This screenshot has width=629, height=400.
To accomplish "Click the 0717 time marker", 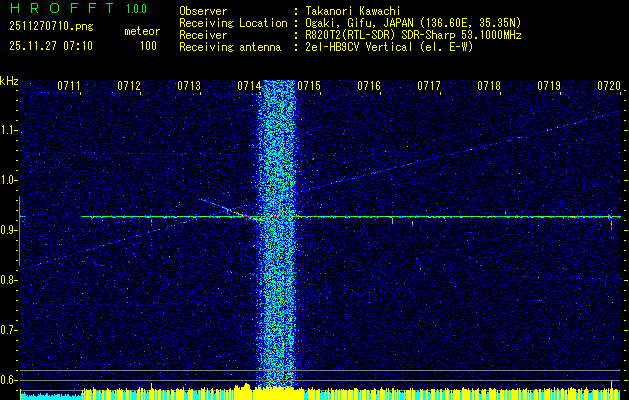I will 429,85.
